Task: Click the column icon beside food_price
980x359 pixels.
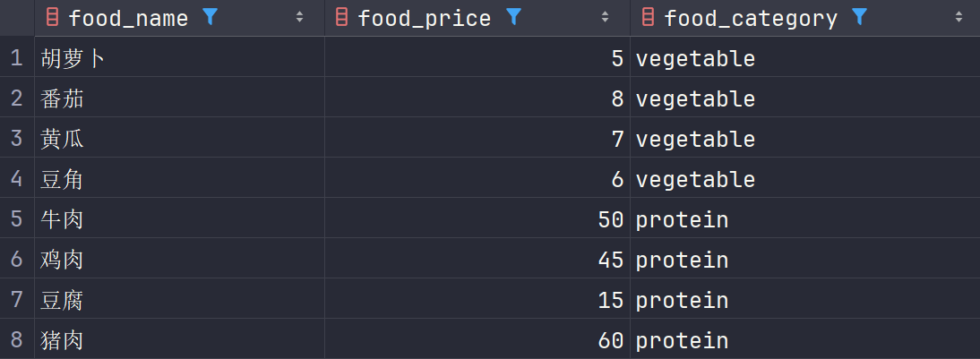Action: [341, 18]
